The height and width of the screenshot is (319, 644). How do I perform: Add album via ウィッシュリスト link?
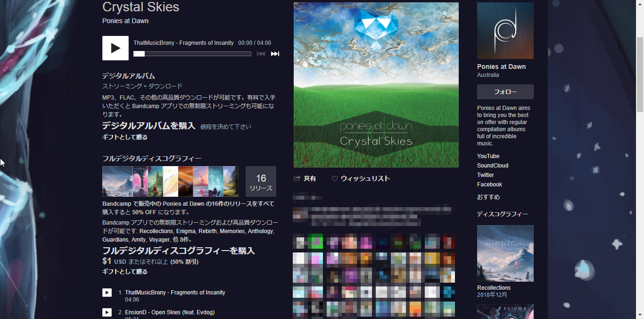365,178
